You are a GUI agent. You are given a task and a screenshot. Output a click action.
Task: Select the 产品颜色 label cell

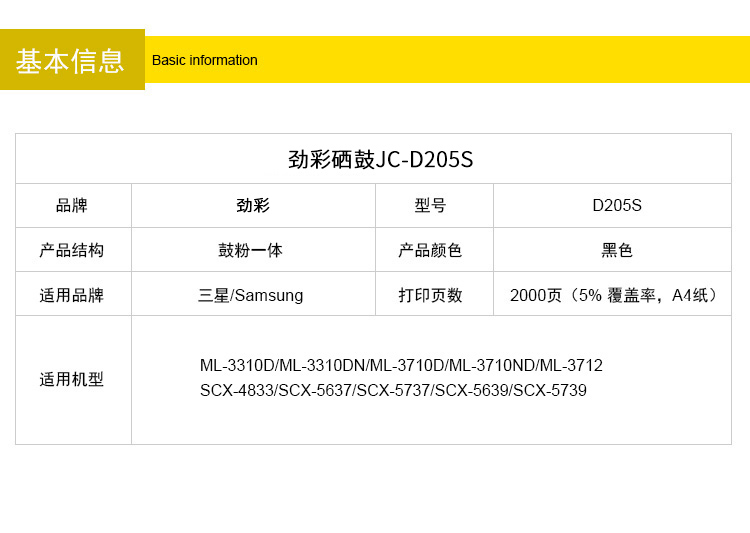[431, 250]
